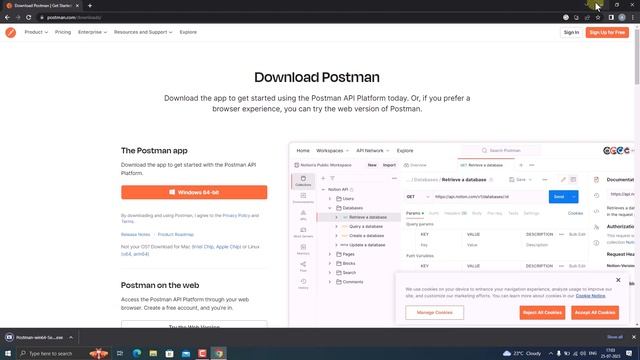Open the Pricing page
The width and height of the screenshot is (640, 360).
click(63, 32)
